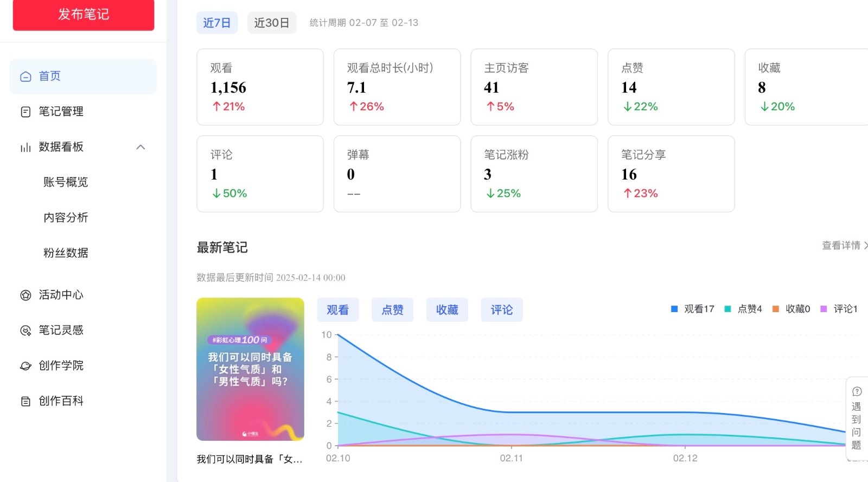Image resolution: width=868 pixels, height=482 pixels.
Task: Toggle the 点赞 chart series button
Action: (x=392, y=310)
